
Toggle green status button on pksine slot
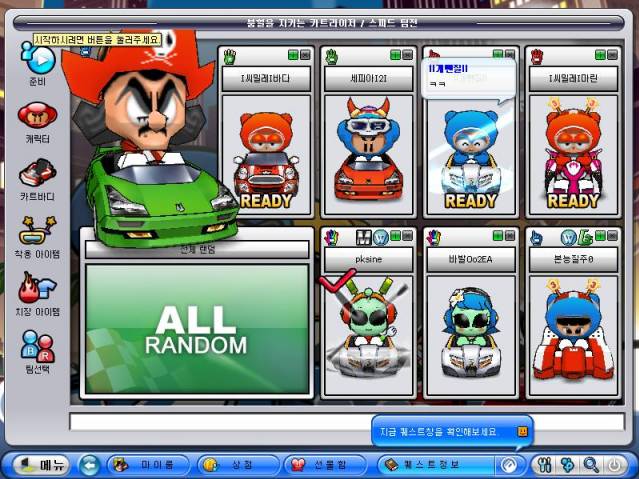[x=395, y=236]
